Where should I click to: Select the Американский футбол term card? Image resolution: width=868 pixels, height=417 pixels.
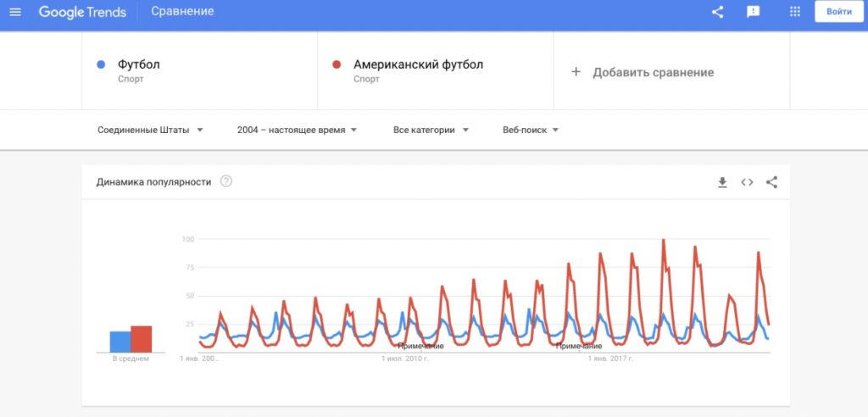click(x=436, y=71)
